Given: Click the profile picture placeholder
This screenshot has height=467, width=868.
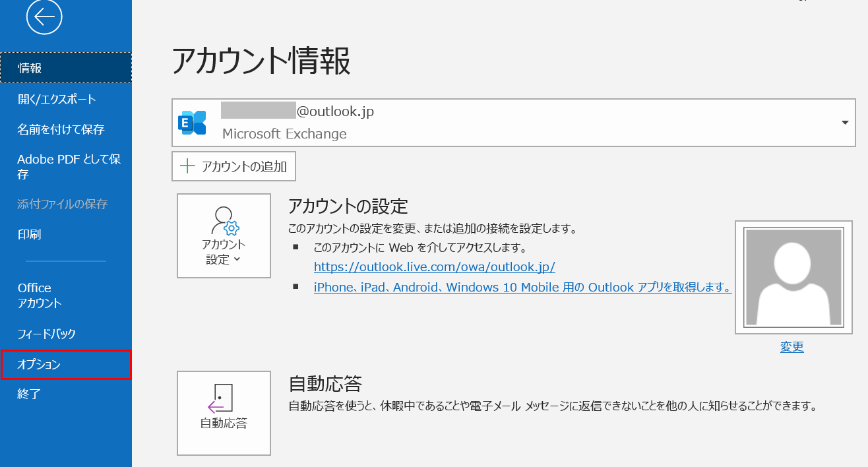Looking at the screenshot, I should pyautogui.click(x=793, y=278).
